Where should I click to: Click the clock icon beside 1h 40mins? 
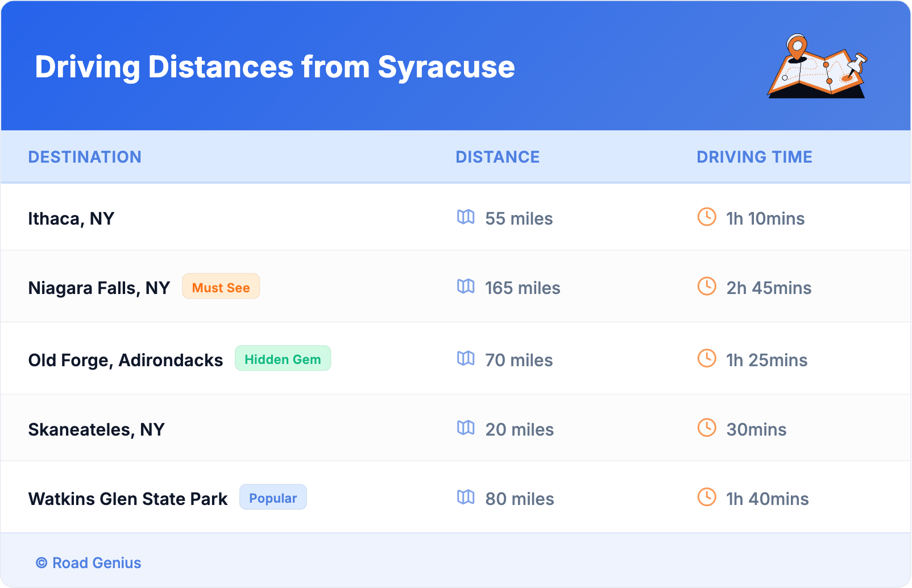point(707,498)
